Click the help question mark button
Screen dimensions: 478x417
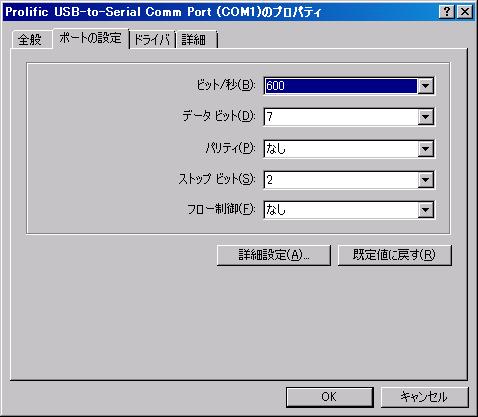pos(447,12)
